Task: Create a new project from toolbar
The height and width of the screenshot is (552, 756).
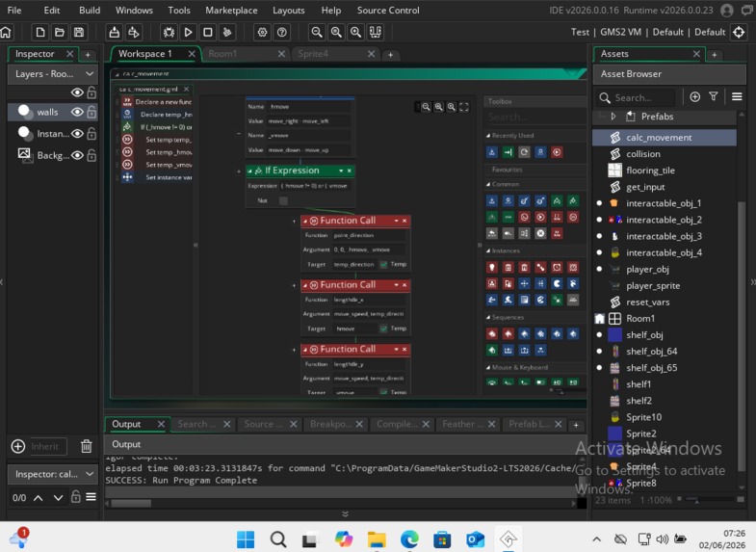Action: 40,33
